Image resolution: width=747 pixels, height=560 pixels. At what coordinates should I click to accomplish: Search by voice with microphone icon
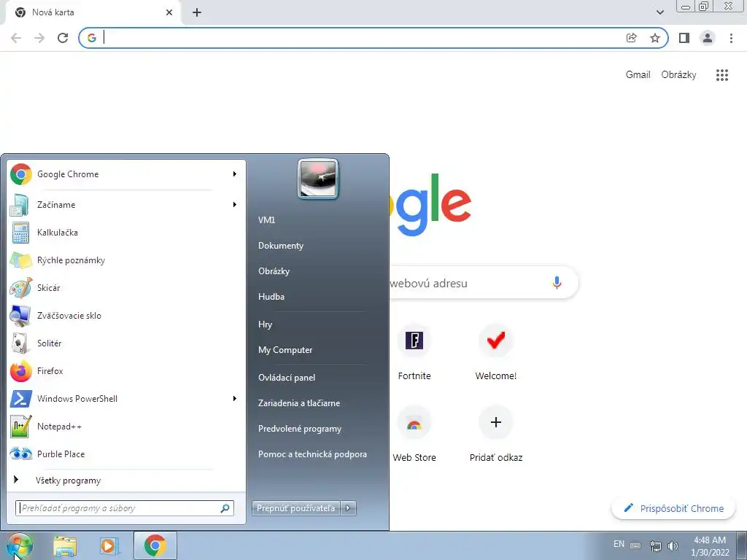557,283
